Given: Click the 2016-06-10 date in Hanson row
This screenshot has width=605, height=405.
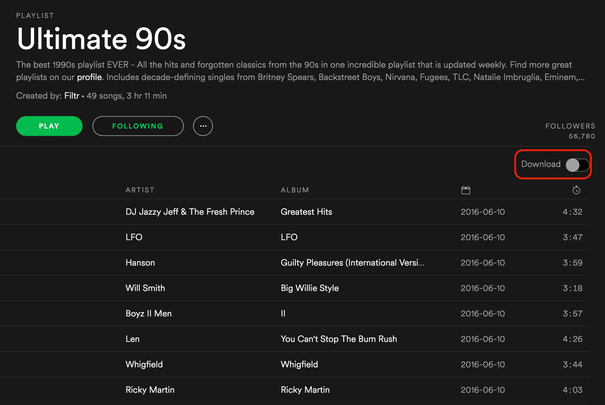Looking at the screenshot, I should (483, 263).
